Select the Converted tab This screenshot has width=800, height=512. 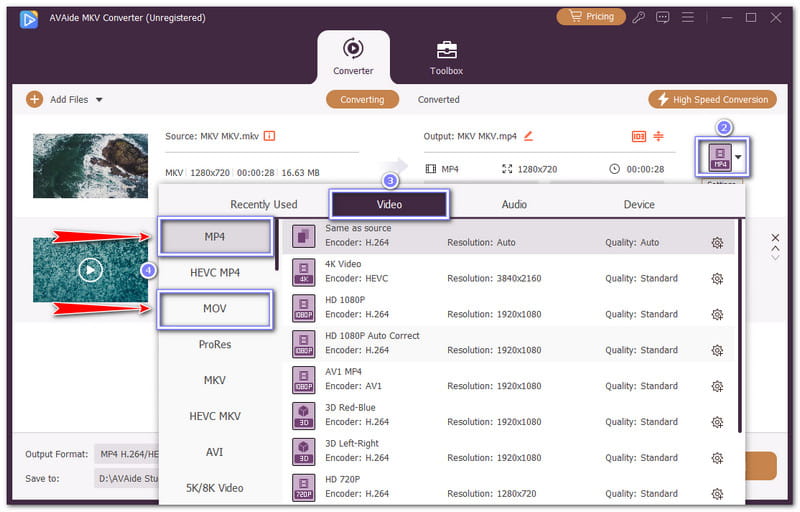[x=439, y=99]
